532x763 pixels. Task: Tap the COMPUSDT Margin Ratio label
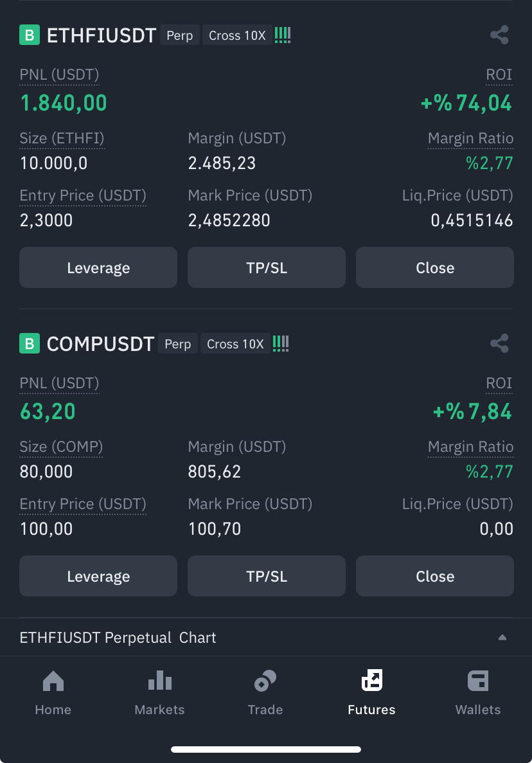point(471,447)
